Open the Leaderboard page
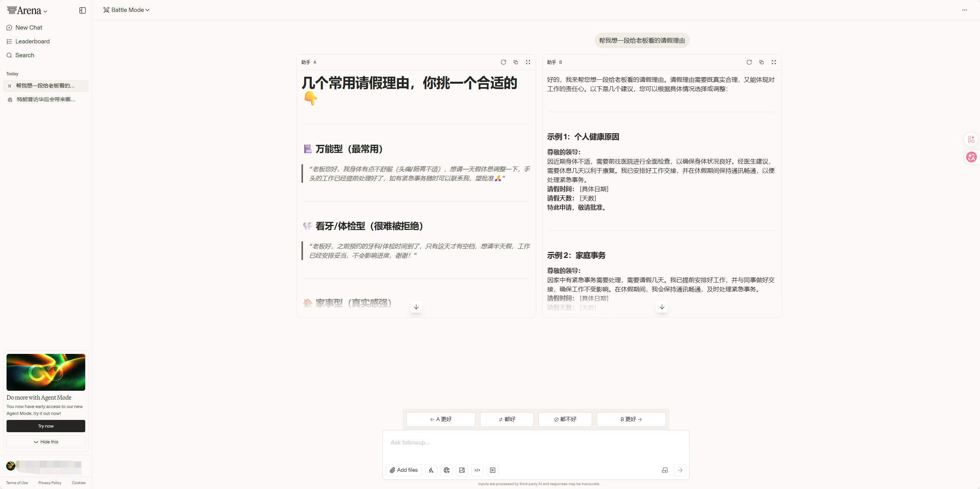 click(x=46, y=41)
